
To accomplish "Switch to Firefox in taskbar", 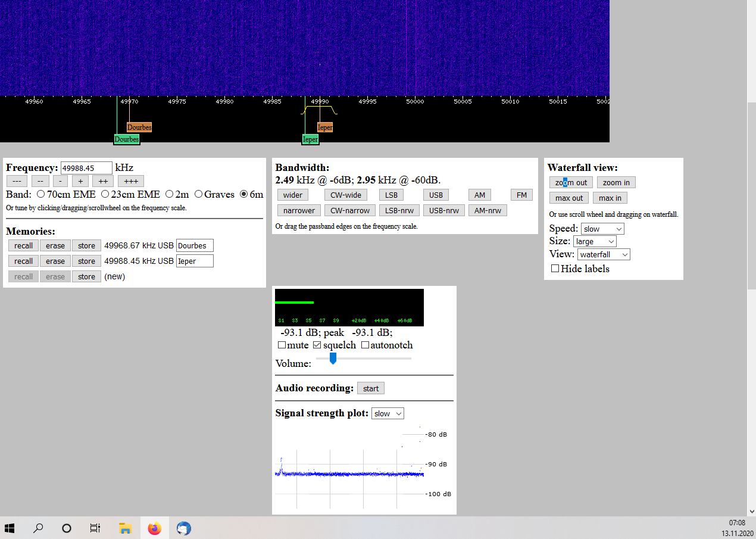I will [154, 528].
